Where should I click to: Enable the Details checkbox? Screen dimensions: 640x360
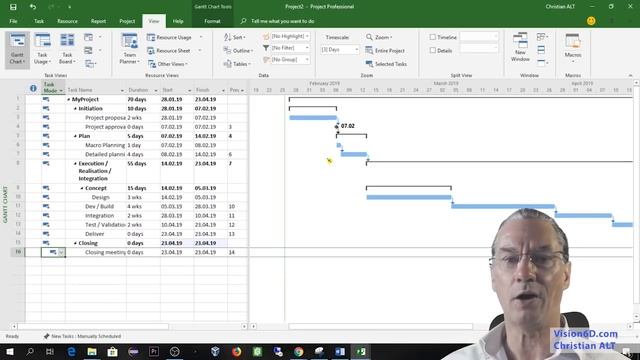(433, 51)
